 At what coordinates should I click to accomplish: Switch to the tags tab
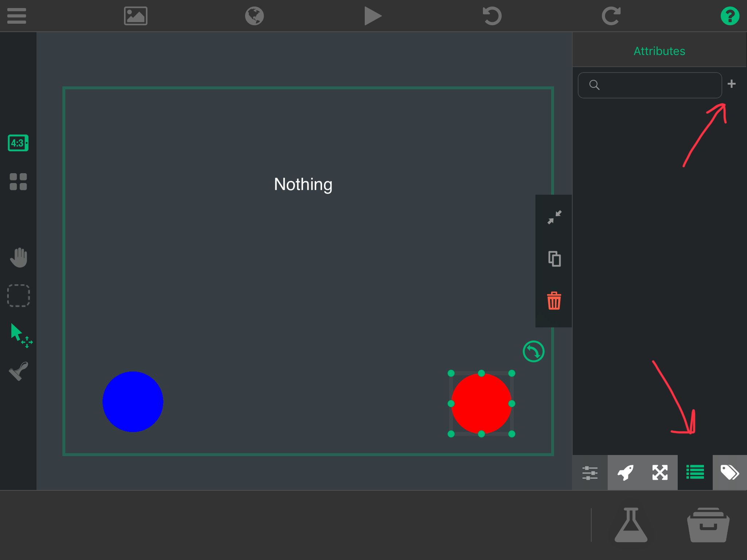tap(729, 472)
